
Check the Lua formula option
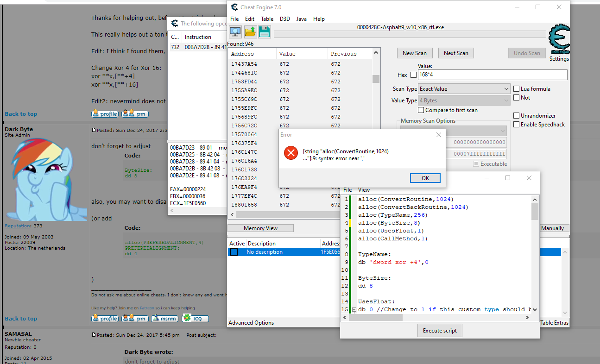tap(517, 88)
